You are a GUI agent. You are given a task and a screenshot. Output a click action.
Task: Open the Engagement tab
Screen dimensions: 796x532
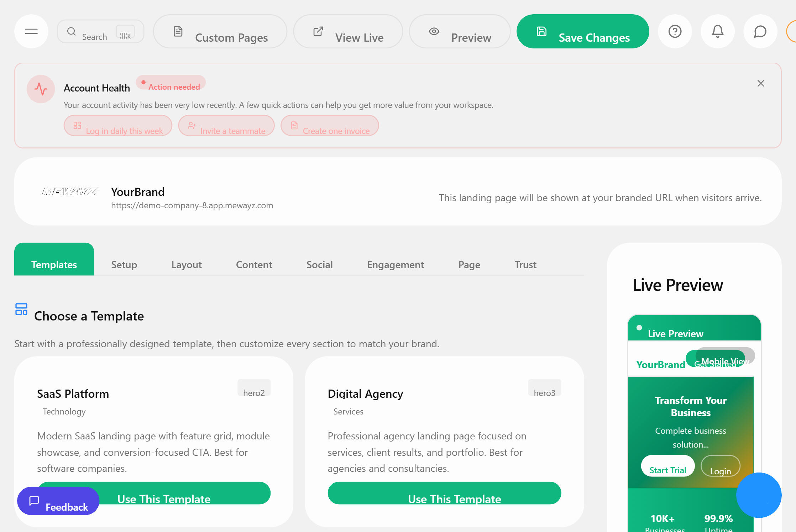pyautogui.click(x=396, y=265)
